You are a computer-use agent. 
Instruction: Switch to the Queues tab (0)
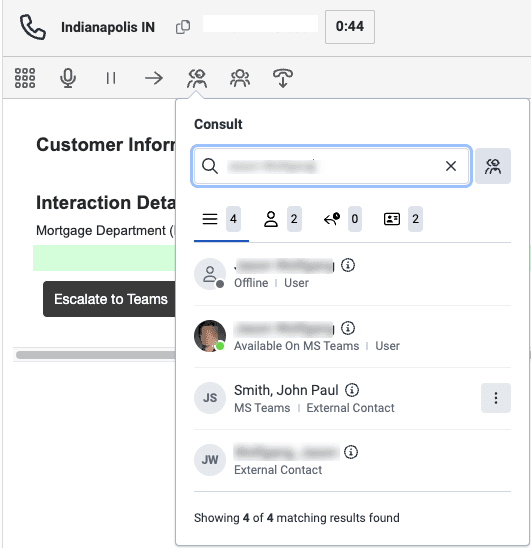(343, 219)
